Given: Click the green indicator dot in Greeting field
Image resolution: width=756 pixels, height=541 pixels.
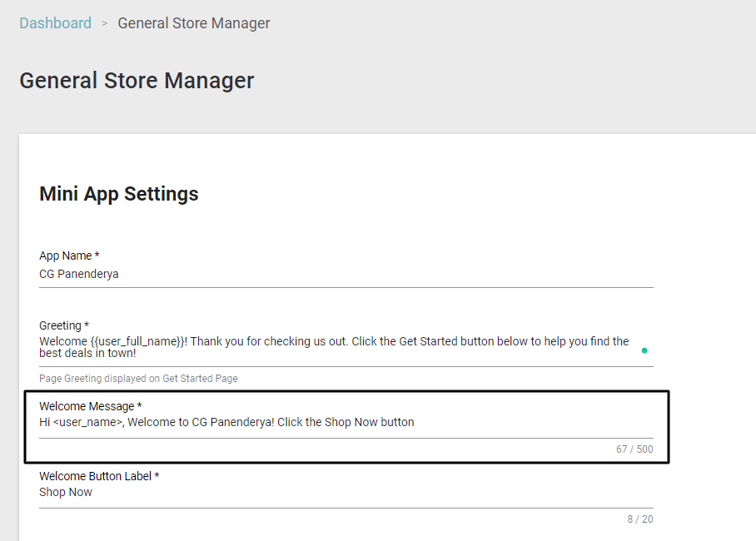Looking at the screenshot, I should [644, 350].
